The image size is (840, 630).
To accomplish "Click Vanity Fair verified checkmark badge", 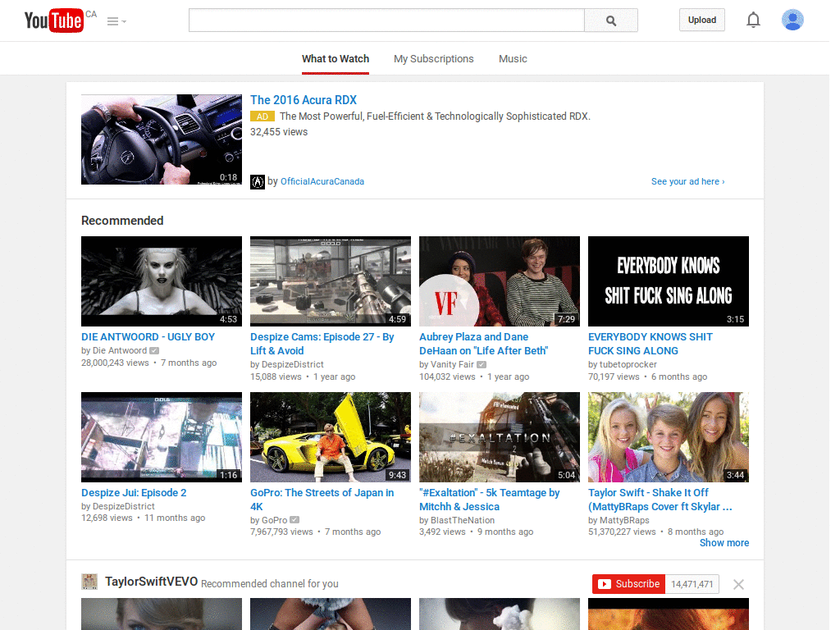I will (482, 364).
